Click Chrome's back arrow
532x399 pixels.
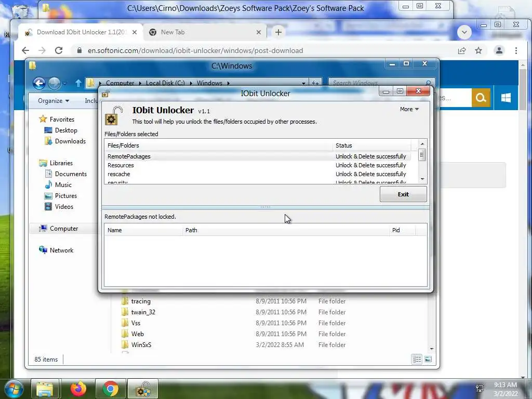25,50
